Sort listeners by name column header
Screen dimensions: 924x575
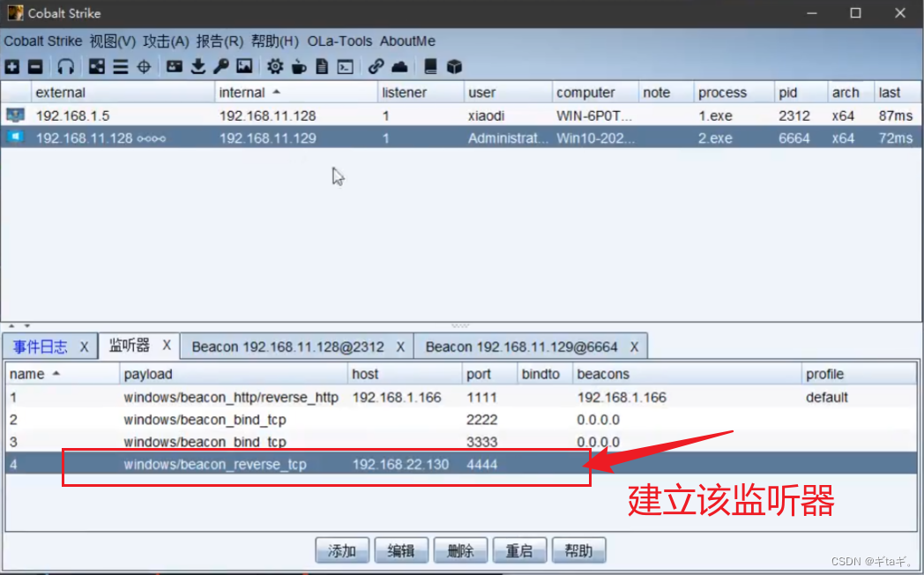tap(62, 374)
